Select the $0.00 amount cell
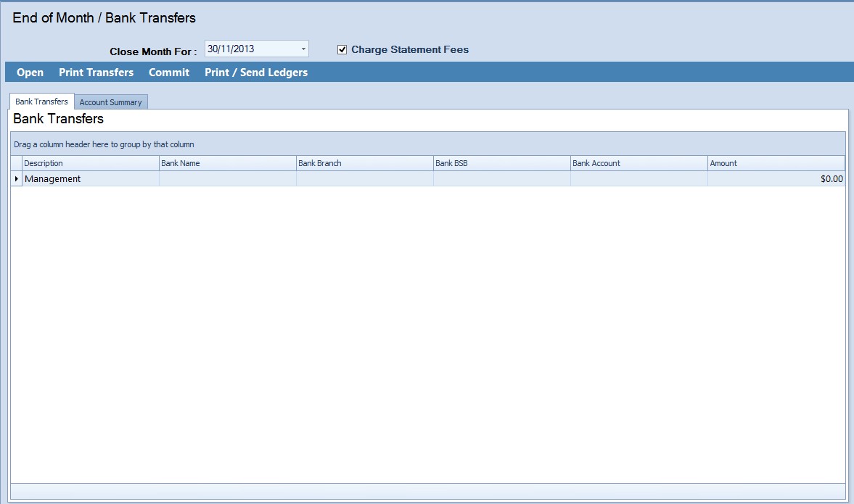The height and width of the screenshot is (504, 854). tap(776, 179)
